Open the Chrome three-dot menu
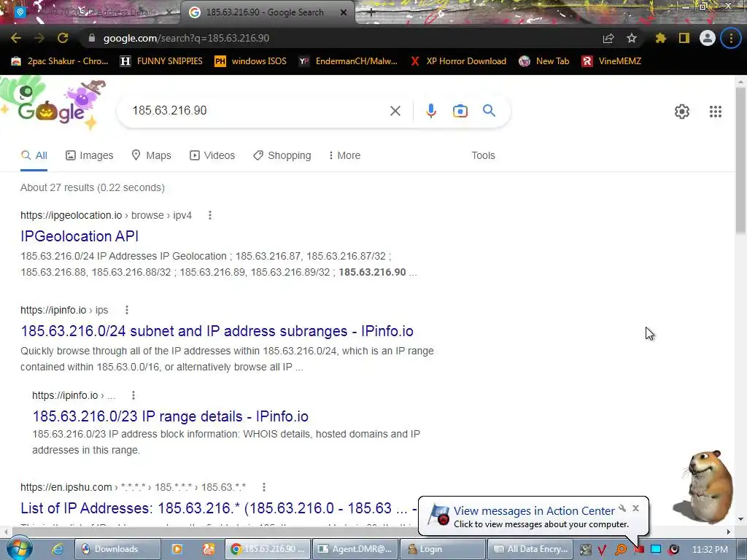 tap(731, 38)
